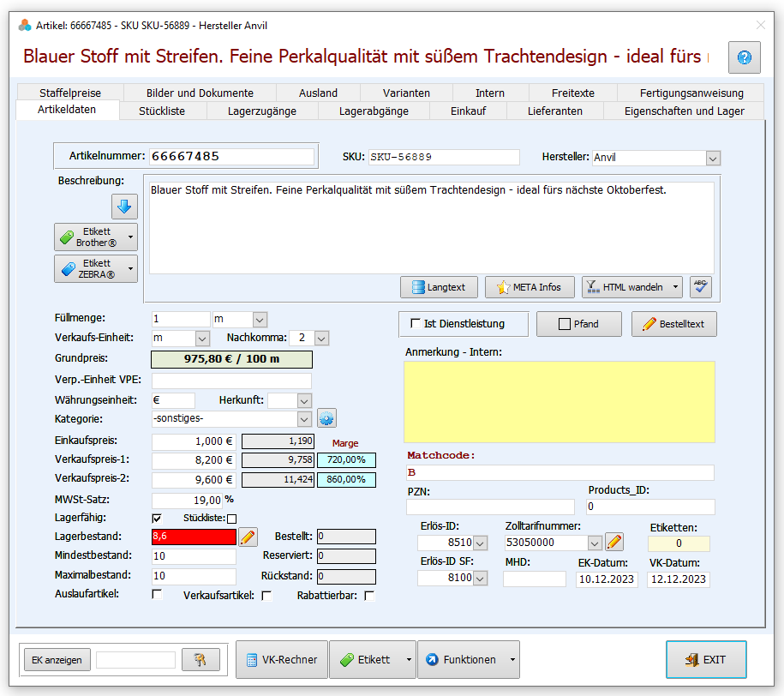Click the yellow Anmerkung Intern note field

[560, 402]
